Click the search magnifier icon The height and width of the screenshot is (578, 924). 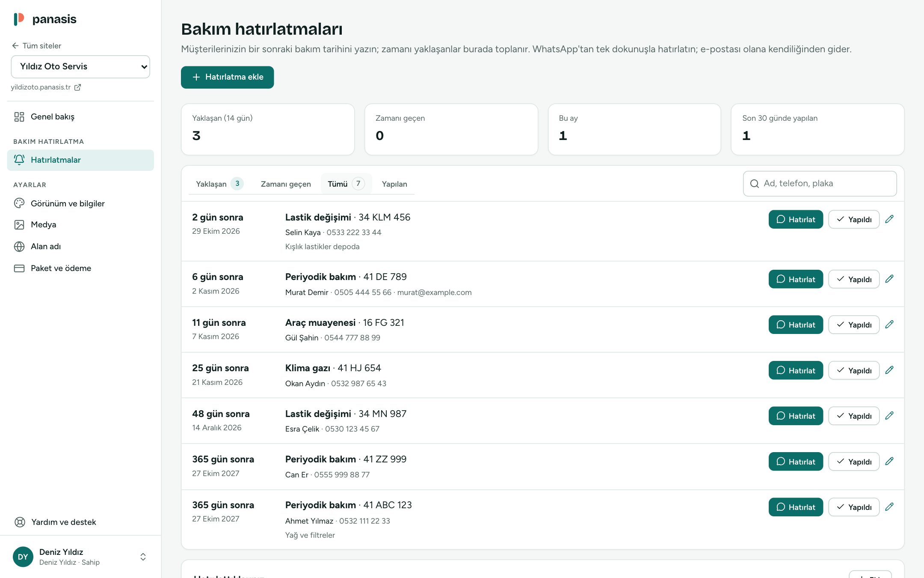click(x=755, y=184)
